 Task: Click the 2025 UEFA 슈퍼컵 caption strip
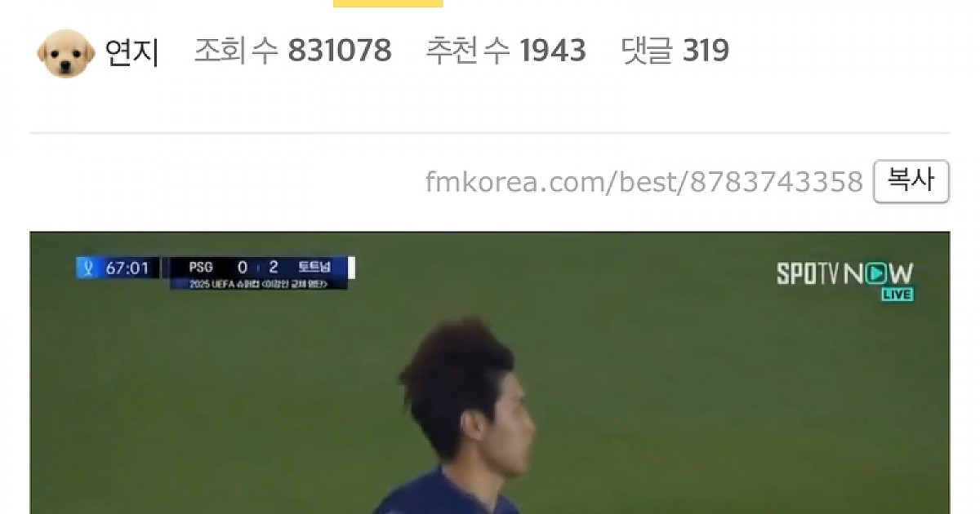[259, 284]
